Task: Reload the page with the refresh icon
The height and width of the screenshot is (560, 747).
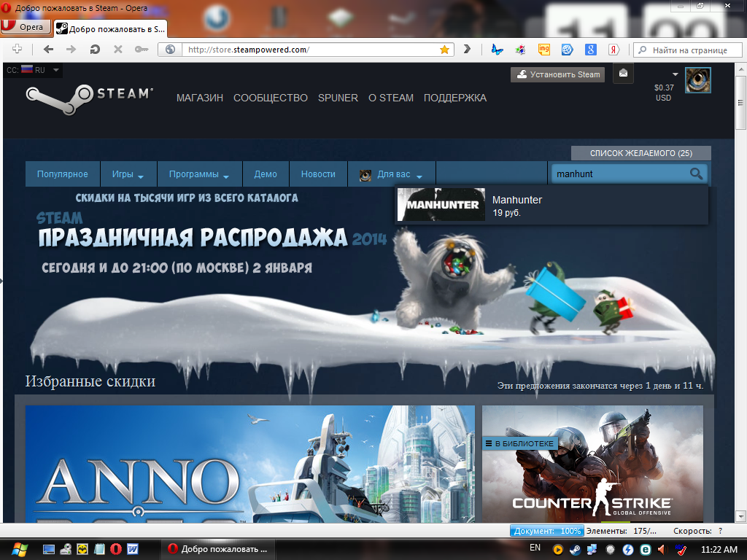Action: click(x=95, y=49)
